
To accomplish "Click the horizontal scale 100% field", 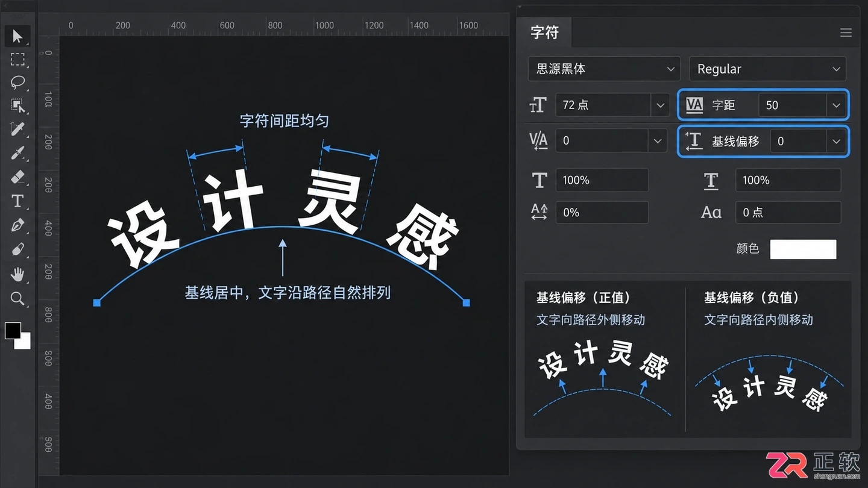I will (x=788, y=180).
